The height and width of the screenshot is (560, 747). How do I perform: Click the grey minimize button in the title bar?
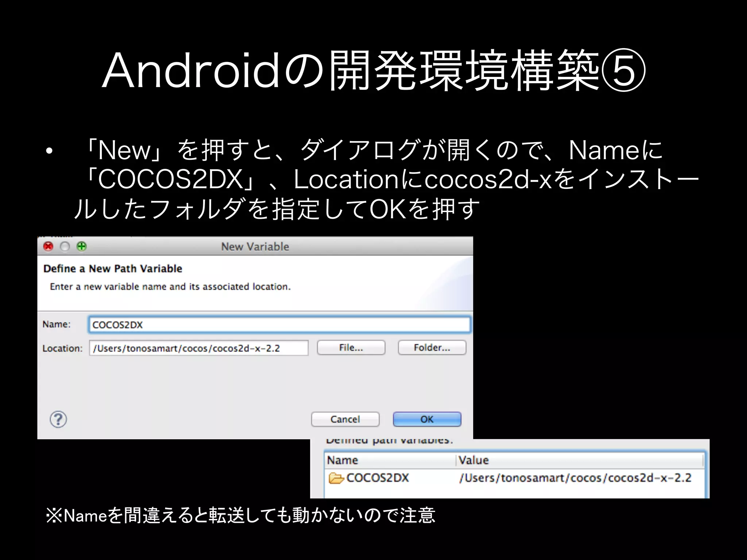point(65,246)
